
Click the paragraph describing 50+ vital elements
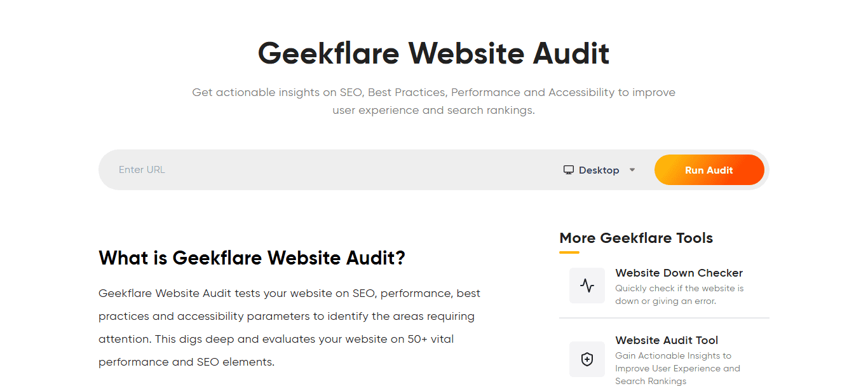point(289,327)
